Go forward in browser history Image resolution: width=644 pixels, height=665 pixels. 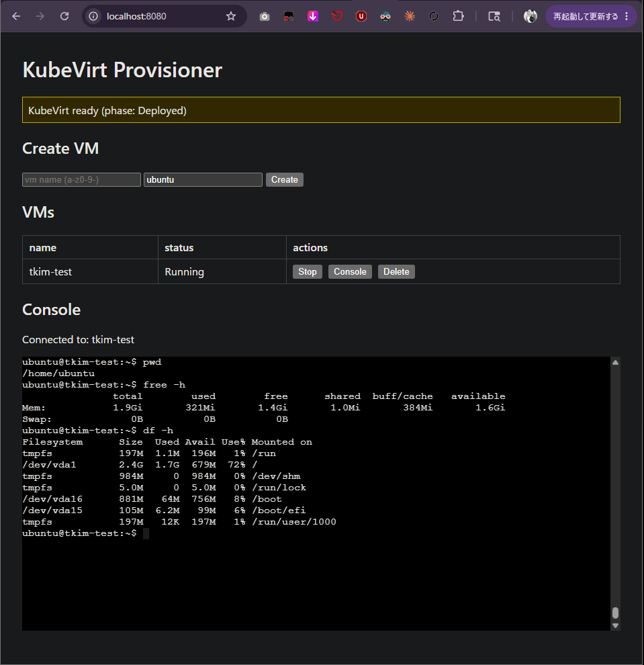(40, 16)
